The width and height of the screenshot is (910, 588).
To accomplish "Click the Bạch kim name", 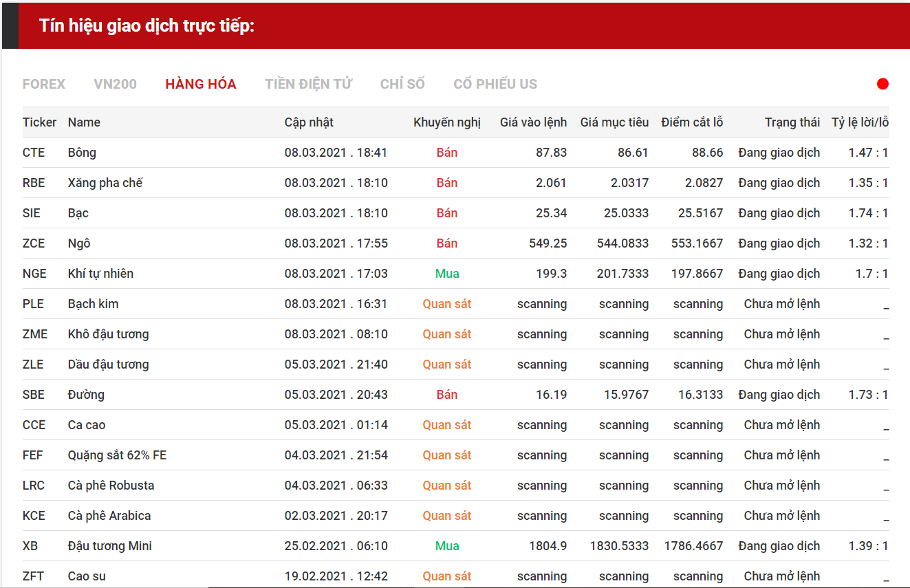I will point(94,304).
